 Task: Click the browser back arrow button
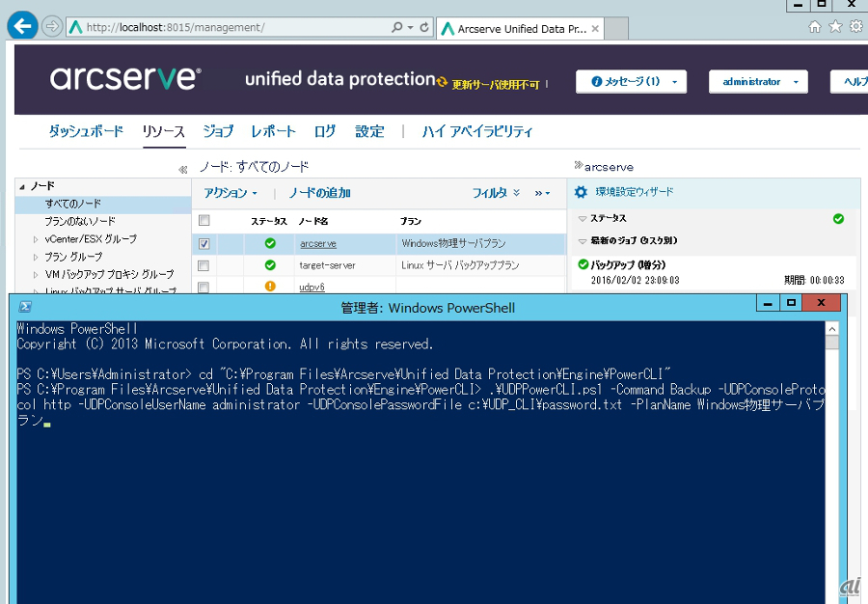point(23,26)
